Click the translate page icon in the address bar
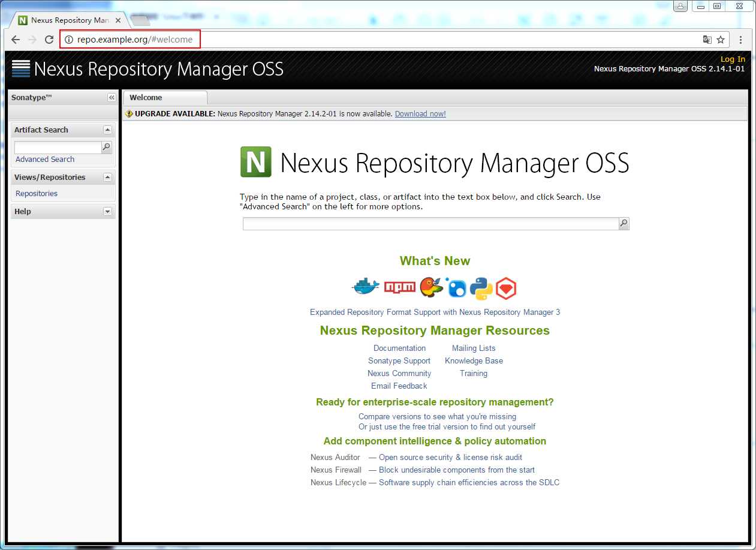Image resolution: width=756 pixels, height=550 pixels. tap(707, 40)
